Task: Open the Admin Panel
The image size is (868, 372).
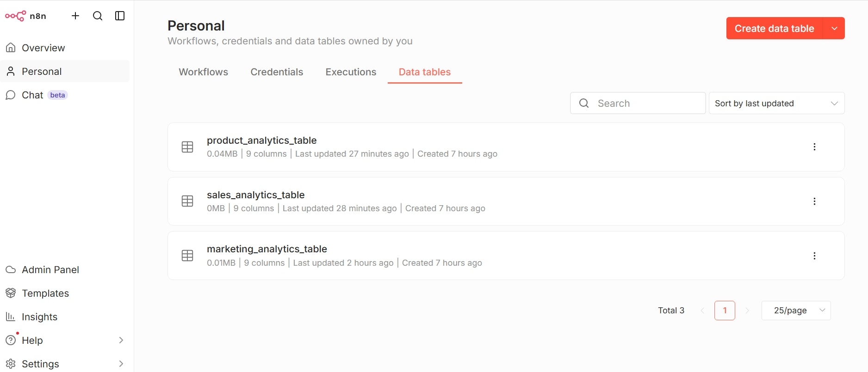Action: [x=65, y=269]
